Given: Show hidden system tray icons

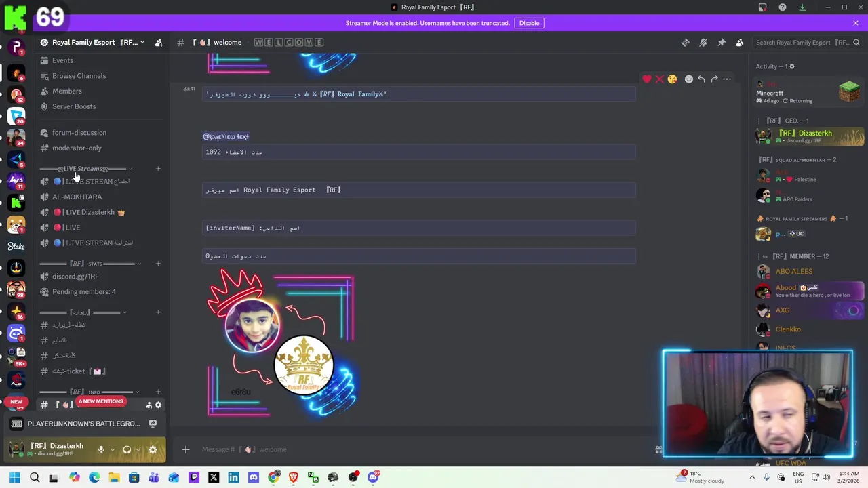Looking at the screenshot, I should [752, 477].
